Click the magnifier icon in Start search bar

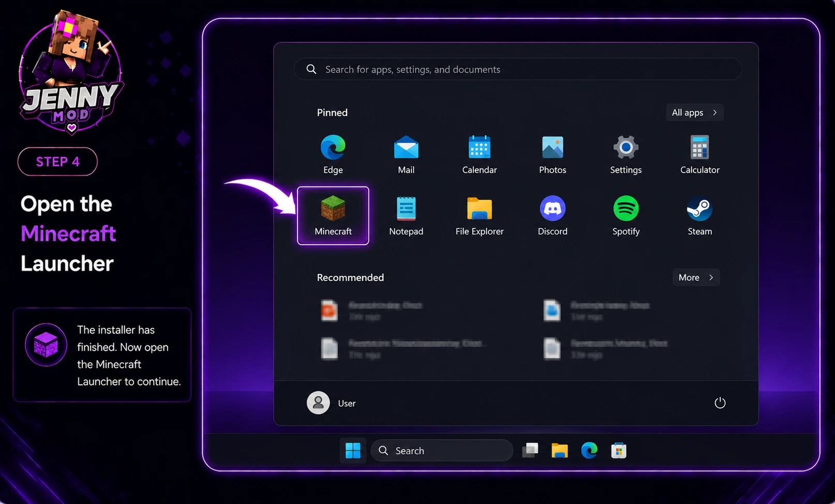[311, 69]
